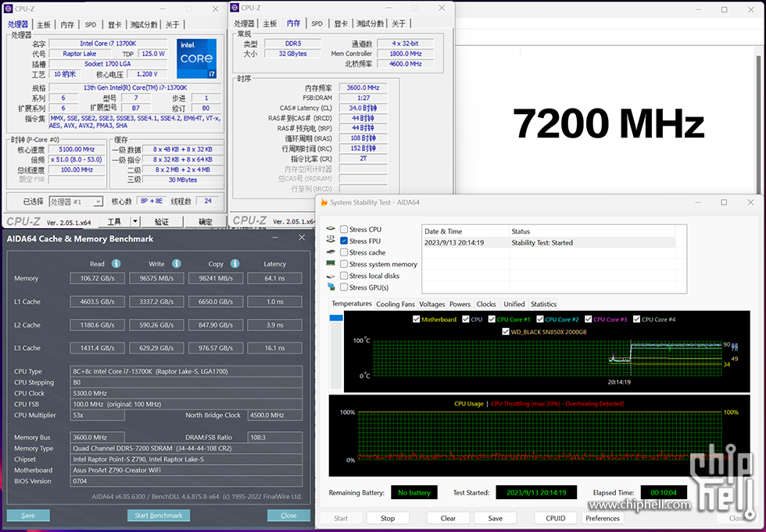Screen dimensions: 766x532
Task: Open the processor selection dropdown in CPU-Z
Action: coord(98,202)
